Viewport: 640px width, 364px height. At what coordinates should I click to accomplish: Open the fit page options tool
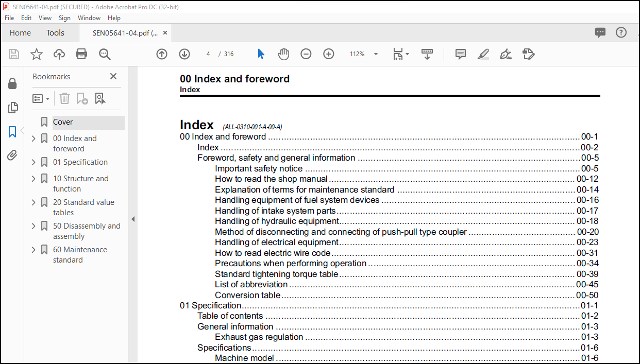pyautogui.click(x=400, y=54)
